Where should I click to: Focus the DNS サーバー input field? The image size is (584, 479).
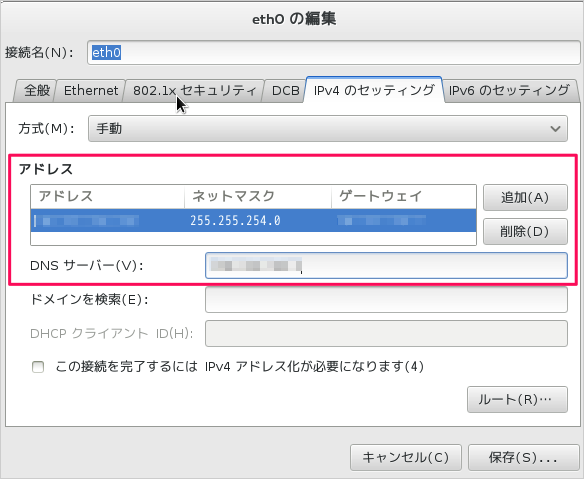386,266
